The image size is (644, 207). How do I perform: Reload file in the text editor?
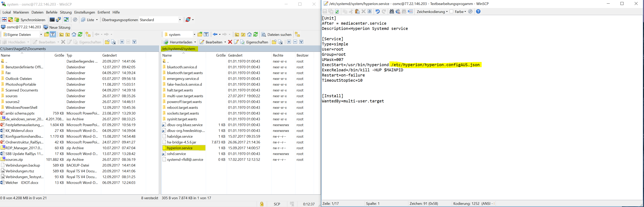pos(337,12)
